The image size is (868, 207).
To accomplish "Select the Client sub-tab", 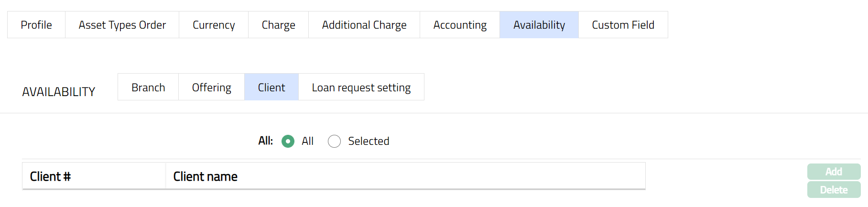I will (271, 87).
